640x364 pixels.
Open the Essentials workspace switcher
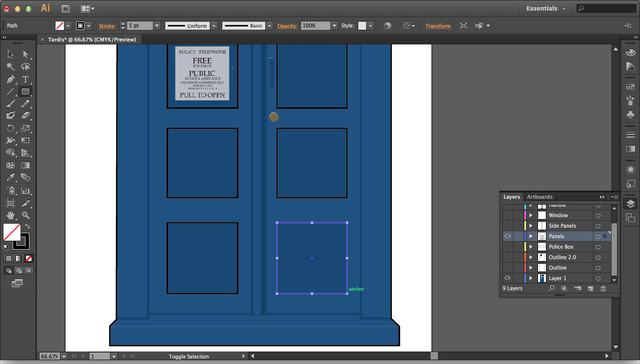pos(546,8)
